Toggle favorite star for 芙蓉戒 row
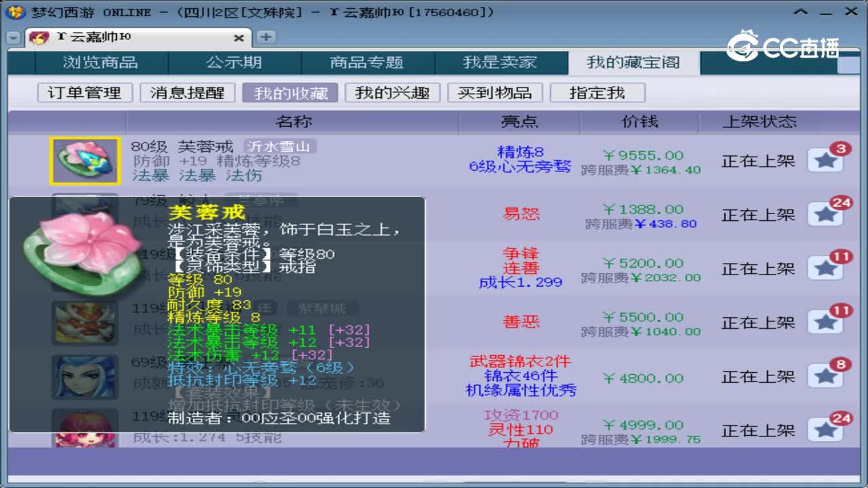The image size is (868, 488). point(825,161)
